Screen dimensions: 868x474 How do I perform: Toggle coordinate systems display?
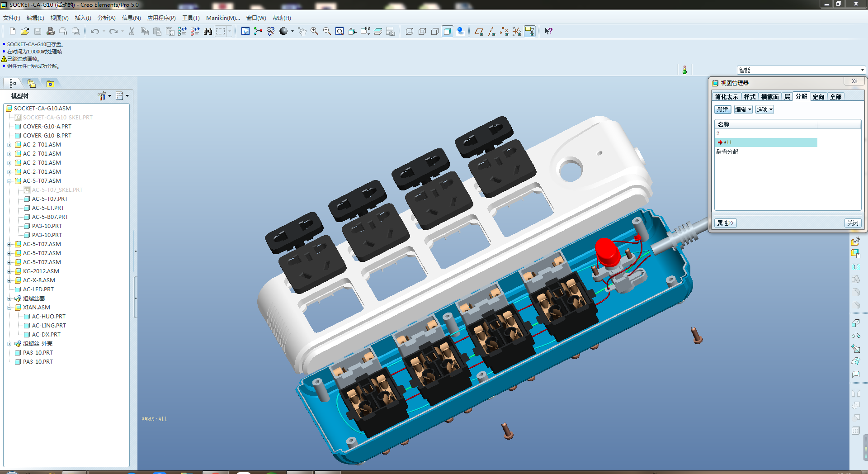tap(517, 31)
